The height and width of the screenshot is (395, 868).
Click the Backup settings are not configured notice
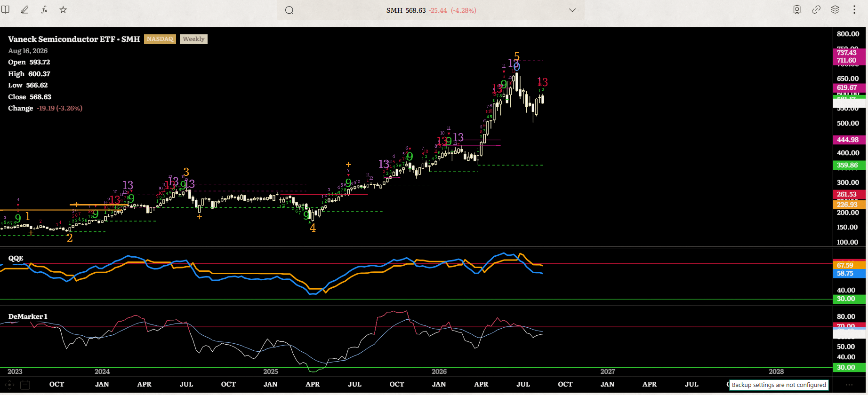pos(779,385)
